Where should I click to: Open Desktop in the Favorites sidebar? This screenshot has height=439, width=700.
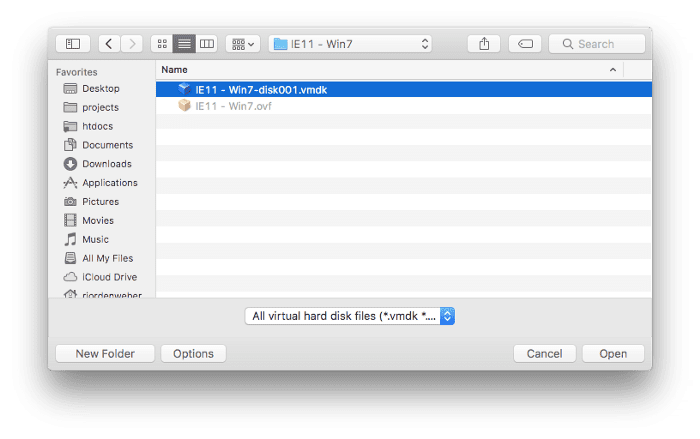(100, 89)
